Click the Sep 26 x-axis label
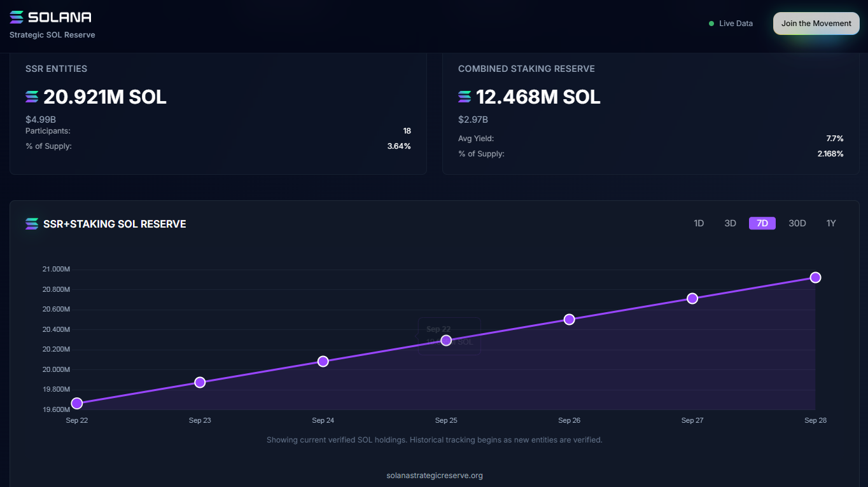Screen dimensions: 868x487 click(570, 420)
